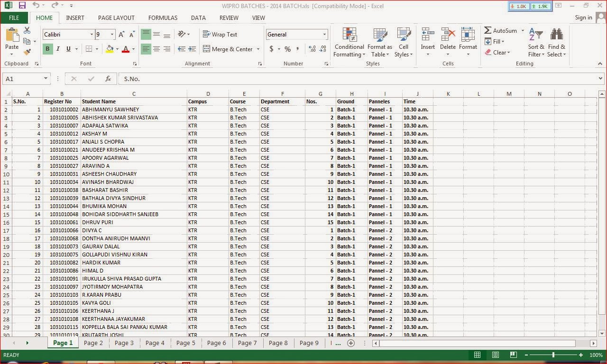Apply the red font color

[126, 49]
